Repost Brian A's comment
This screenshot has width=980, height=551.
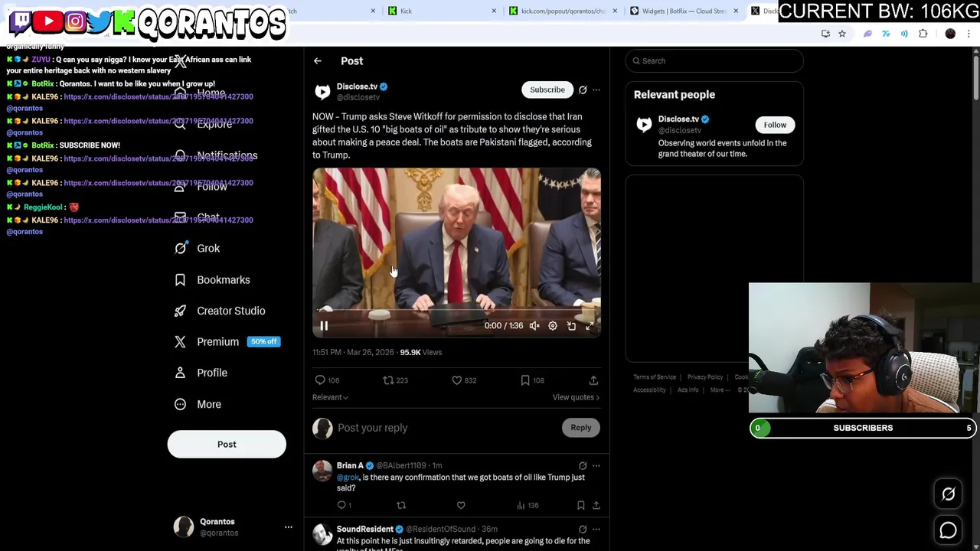(401, 506)
